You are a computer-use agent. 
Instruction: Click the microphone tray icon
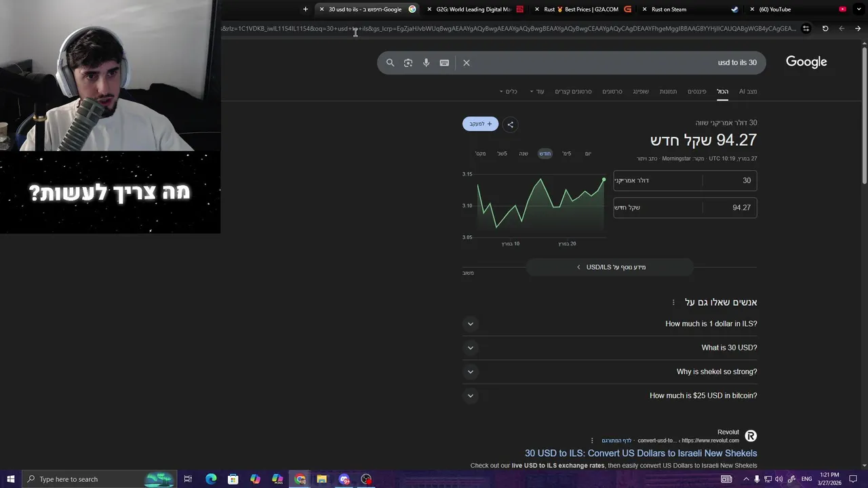pyautogui.click(x=757, y=479)
